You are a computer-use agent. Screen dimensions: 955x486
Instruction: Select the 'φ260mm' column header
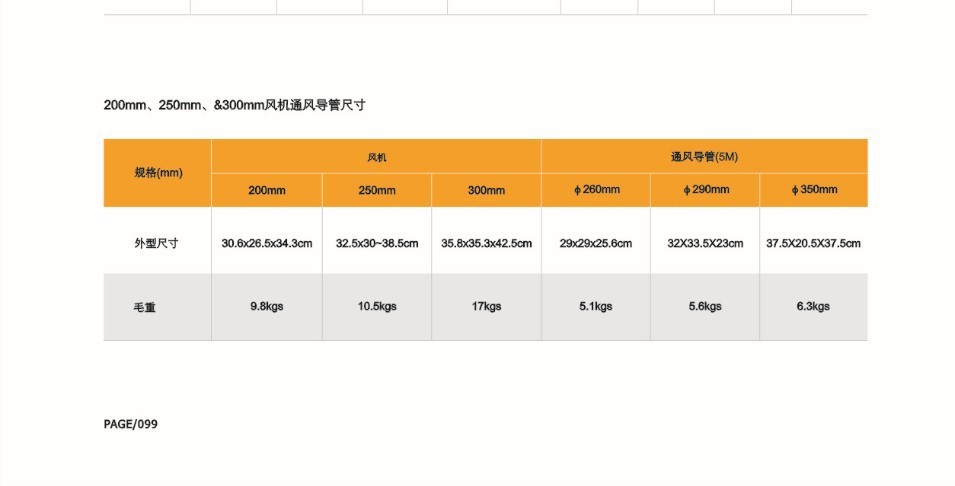pyautogui.click(x=596, y=190)
